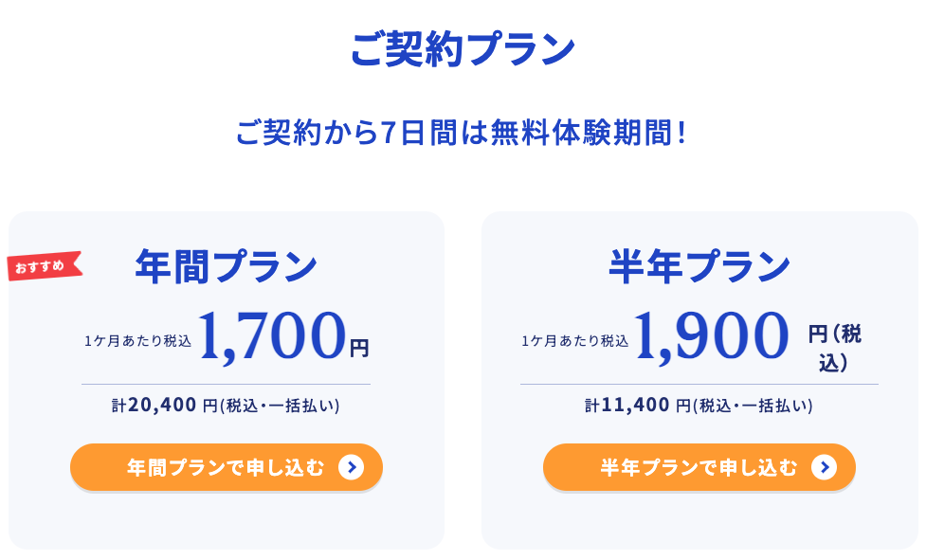This screenshot has width=926, height=560.
Task: Click 1ケ月あたり税込 label in half-year card
Action: click(574, 341)
